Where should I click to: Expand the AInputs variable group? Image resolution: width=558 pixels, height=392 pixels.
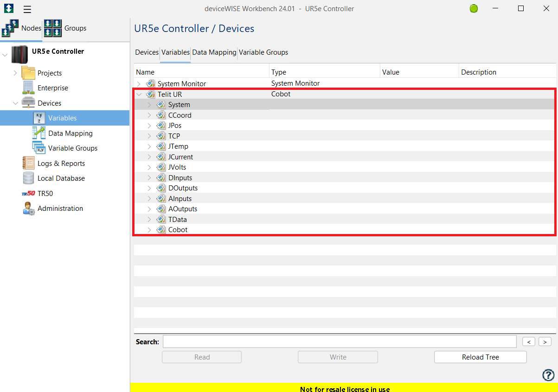pos(149,198)
